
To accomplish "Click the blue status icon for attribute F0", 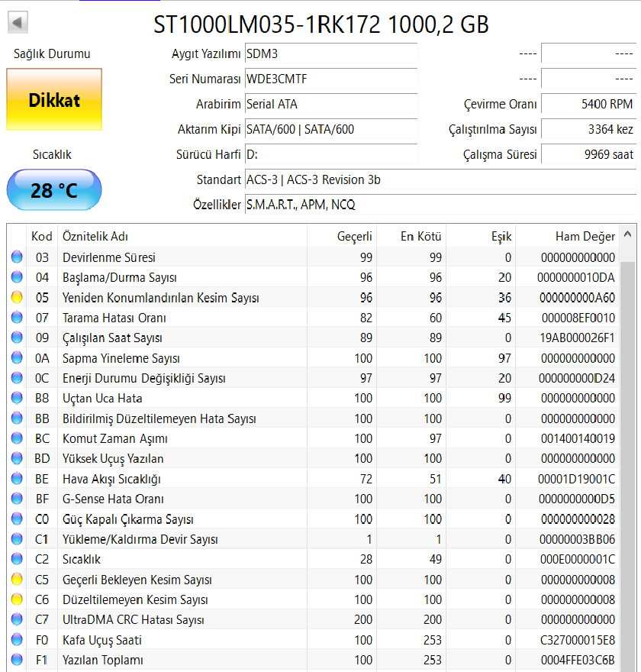I will click(x=17, y=640).
